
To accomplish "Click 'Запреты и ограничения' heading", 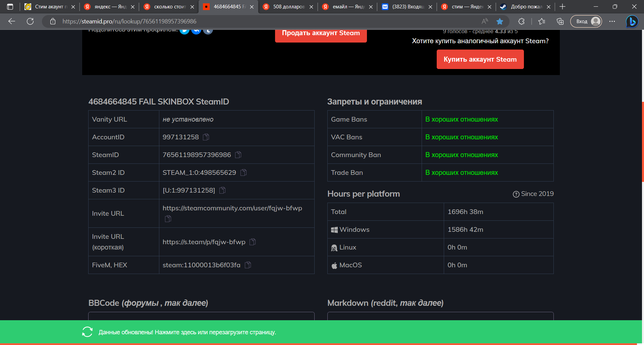I will 375,102.
